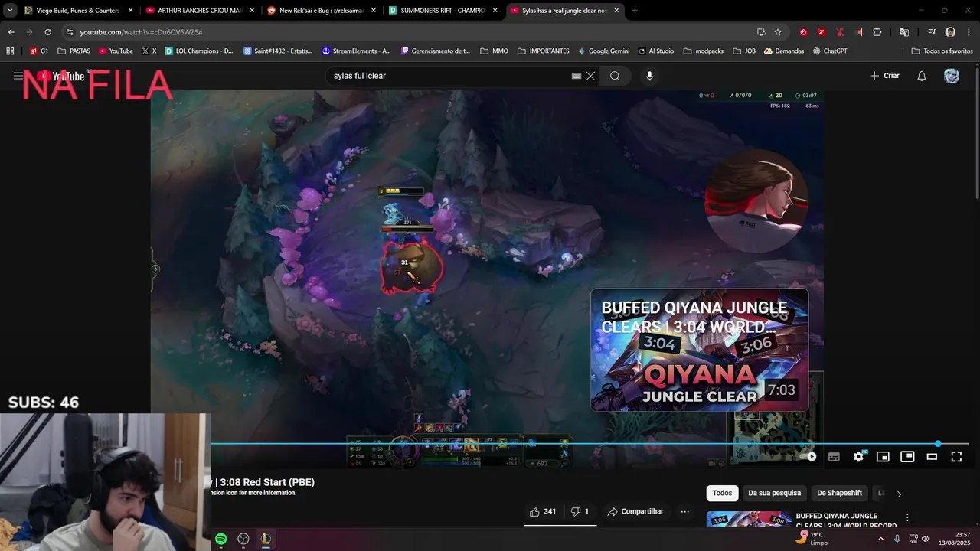Start voice search with the microphone icon
The image size is (980, 551).
pos(649,76)
